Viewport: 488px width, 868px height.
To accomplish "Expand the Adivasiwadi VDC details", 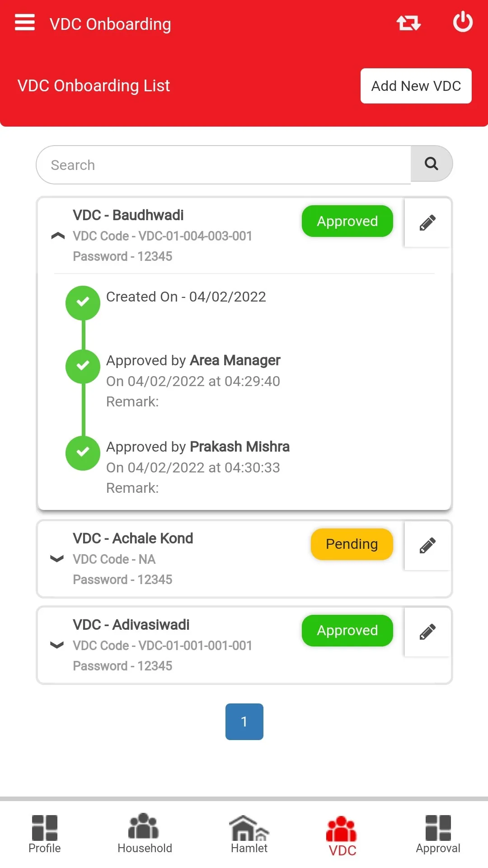I will pos(57,645).
